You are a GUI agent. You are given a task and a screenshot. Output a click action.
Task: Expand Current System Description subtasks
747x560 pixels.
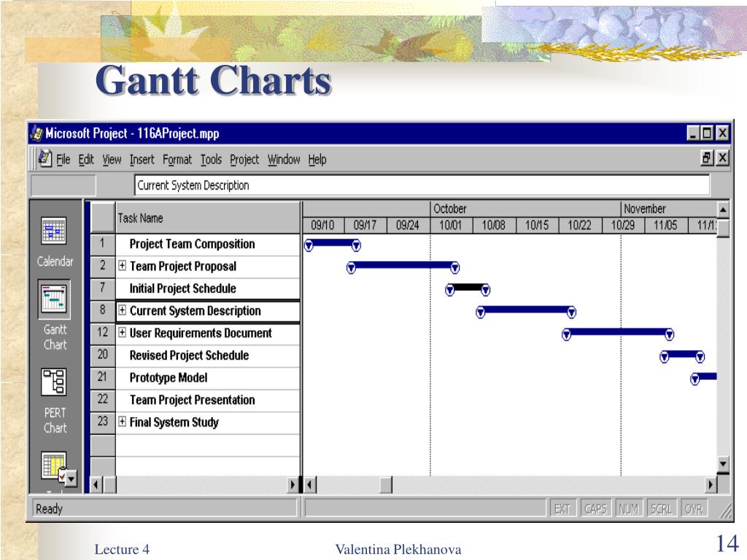[123, 311]
